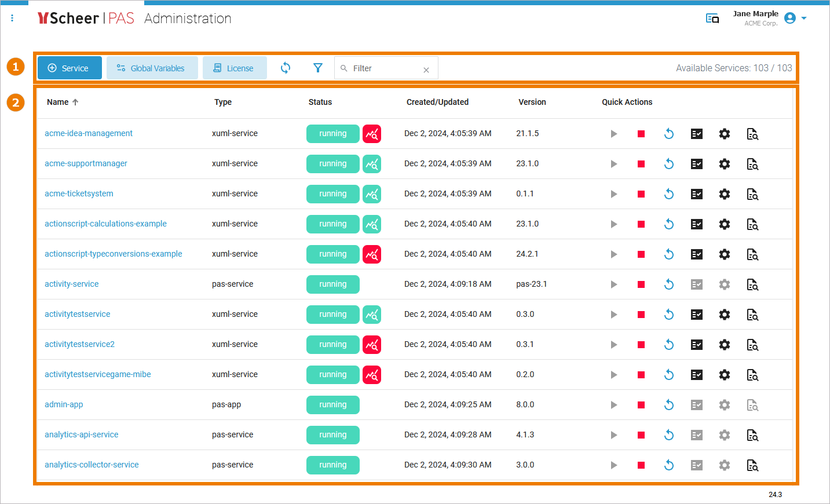Open red analyzer icon for activitytestservice2

pos(372,345)
